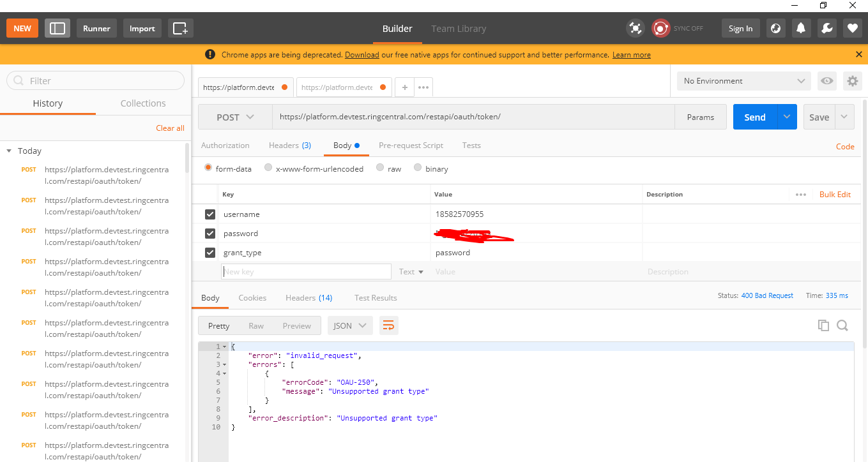The width and height of the screenshot is (868, 462).
Task: Click the interceptor satellite icon
Action: pyautogui.click(x=635, y=28)
